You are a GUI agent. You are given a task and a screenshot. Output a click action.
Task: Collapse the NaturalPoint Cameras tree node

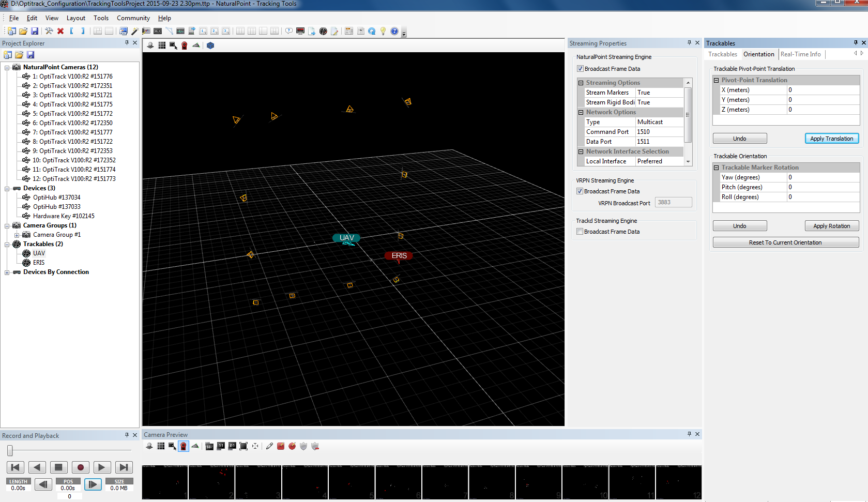[x=7, y=67]
